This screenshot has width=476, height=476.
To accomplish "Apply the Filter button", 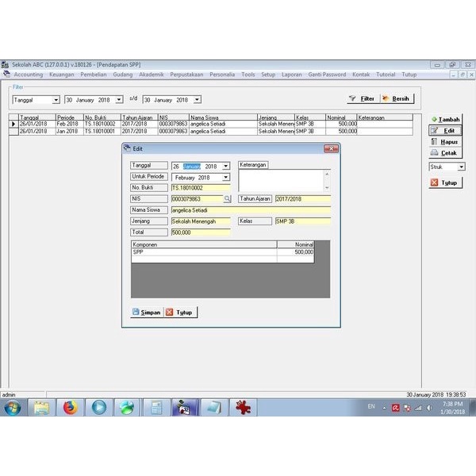I will pyautogui.click(x=363, y=98).
